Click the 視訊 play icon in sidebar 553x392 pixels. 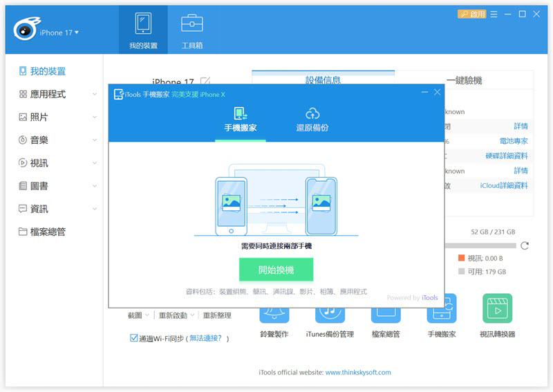pos(23,162)
